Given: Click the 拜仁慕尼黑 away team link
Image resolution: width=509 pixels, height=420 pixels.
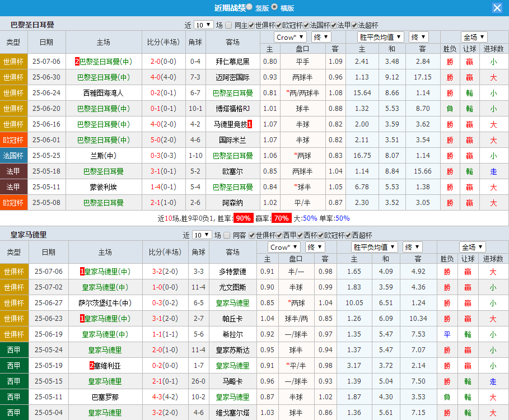Looking at the screenshot, I should click(233, 60).
